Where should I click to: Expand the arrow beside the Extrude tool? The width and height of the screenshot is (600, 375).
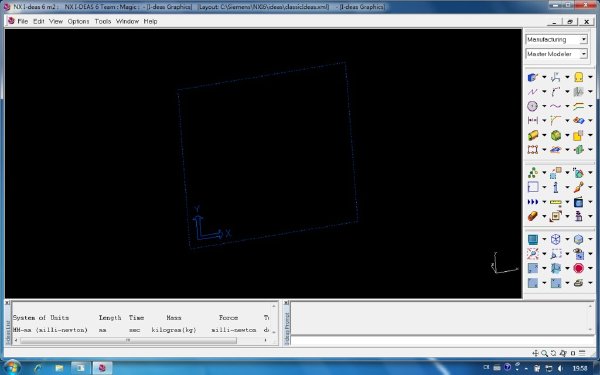(544, 135)
